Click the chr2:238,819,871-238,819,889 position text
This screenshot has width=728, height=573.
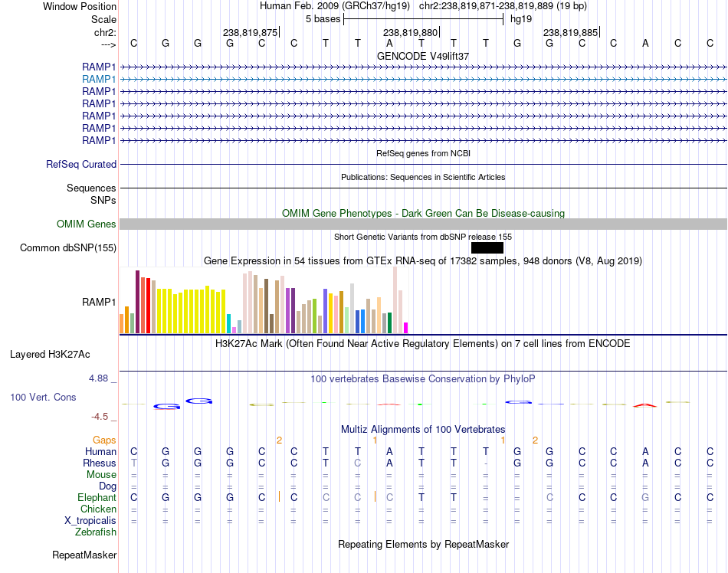pos(503,6)
